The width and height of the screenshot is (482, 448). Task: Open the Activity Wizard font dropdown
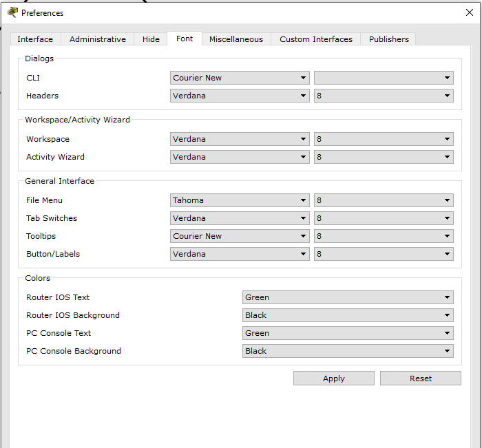240,157
